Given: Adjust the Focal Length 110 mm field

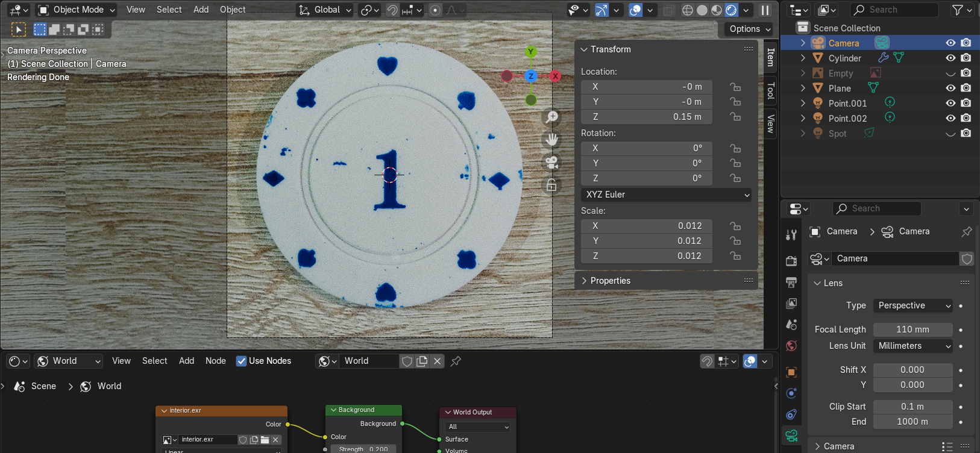Looking at the screenshot, I should tap(912, 330).
